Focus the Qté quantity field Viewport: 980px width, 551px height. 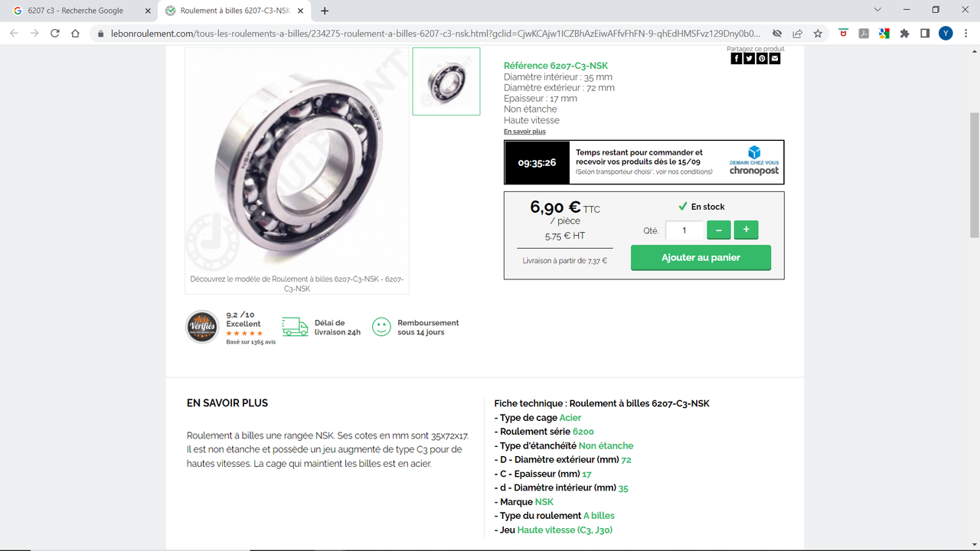tap(684, 230)
